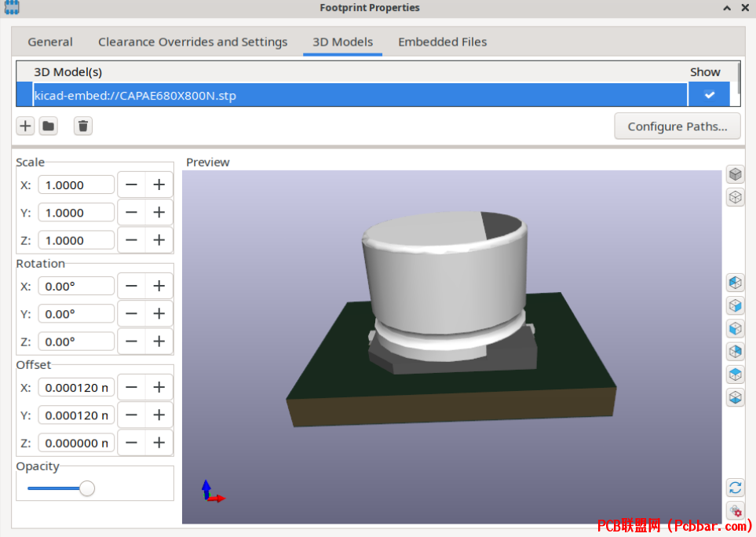The image size is (756, 537).
Task: Decrease Offset X with the minus button
Action: pos(131,387)
